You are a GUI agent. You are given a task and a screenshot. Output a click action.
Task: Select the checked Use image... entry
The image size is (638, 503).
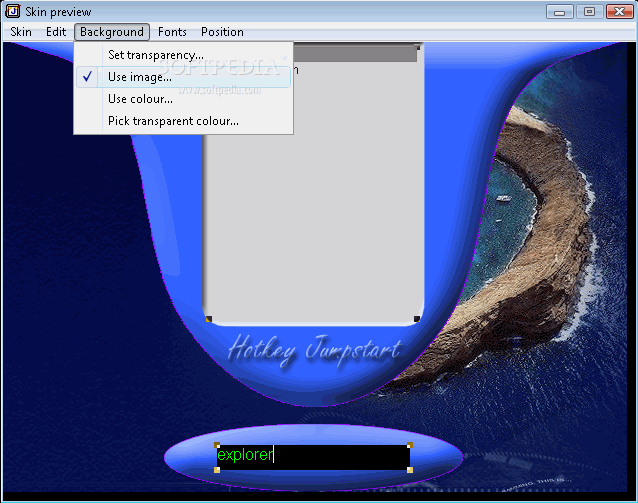pyautogui.click(x=183, y=77)
